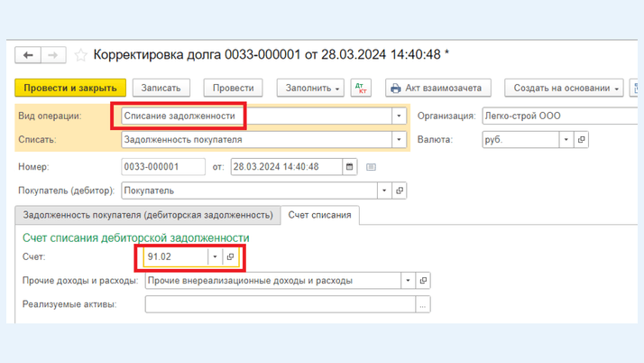Expand the Списать dropdown list

399,140
